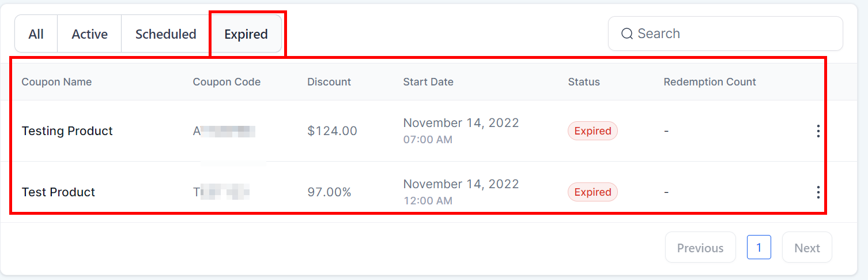Switch to the Active tab
Image resolution: width=868 pixels, height=280 pixels.
pyautogui.click(x=89, y=34)
